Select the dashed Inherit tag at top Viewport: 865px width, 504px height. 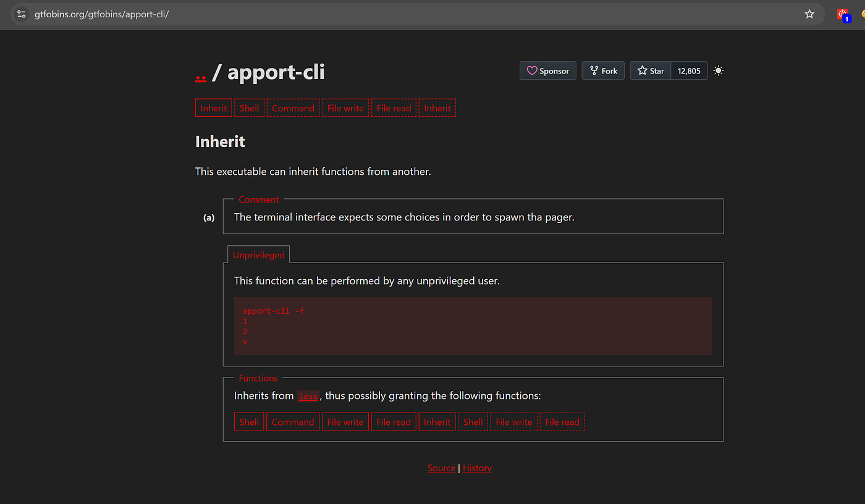point(437,108)
